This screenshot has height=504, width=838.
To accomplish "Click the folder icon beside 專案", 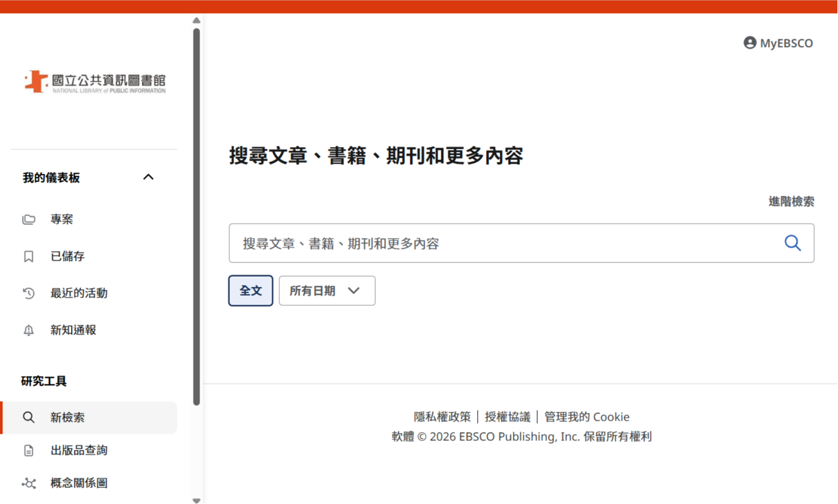I will pyautogui.click(x=29, y=220).
